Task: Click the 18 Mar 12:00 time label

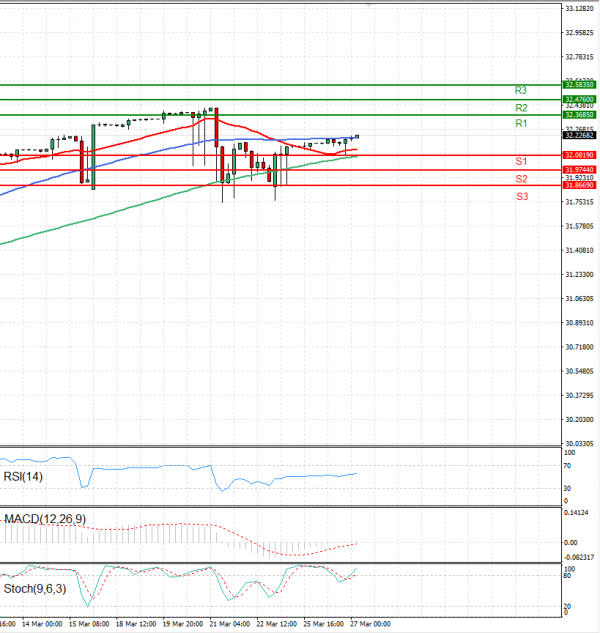Action: [x=136, y=624]
